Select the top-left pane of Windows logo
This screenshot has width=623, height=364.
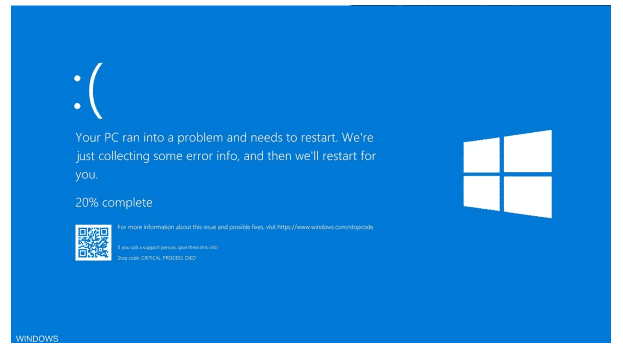point(482,155)
